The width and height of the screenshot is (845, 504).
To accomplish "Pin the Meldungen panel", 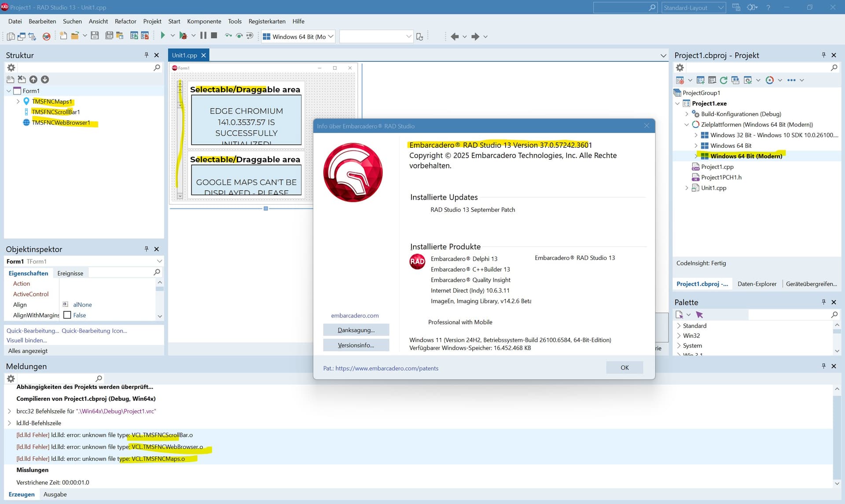I will point(823,366).
